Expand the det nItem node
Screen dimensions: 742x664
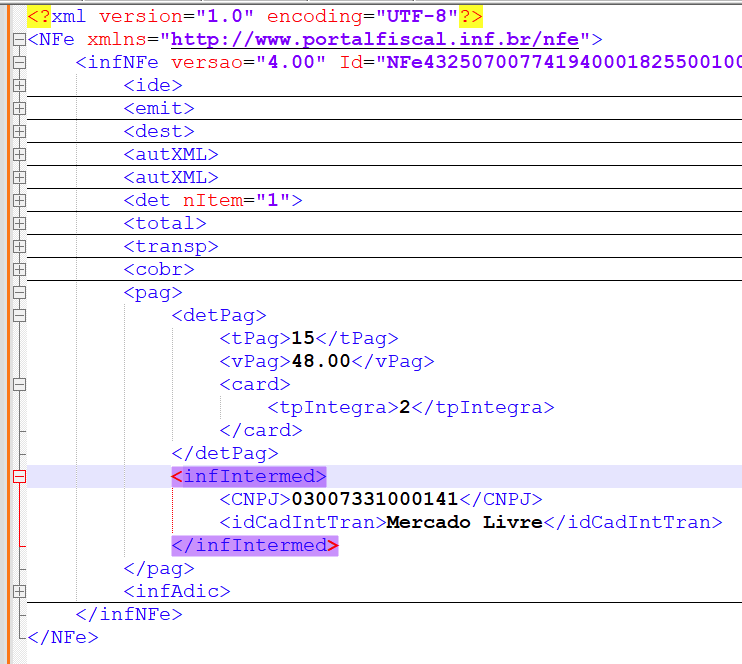pos(19,201)
